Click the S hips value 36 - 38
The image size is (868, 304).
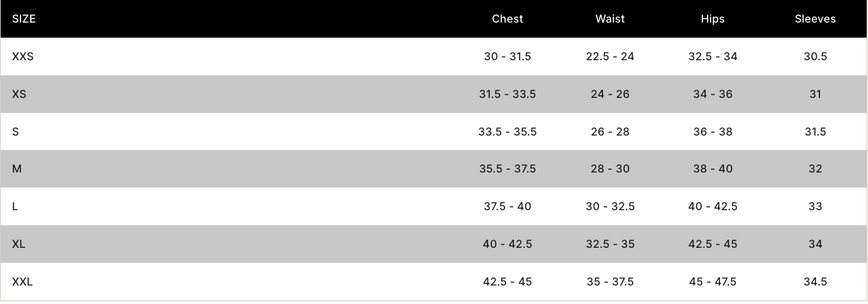coord(713,131)
